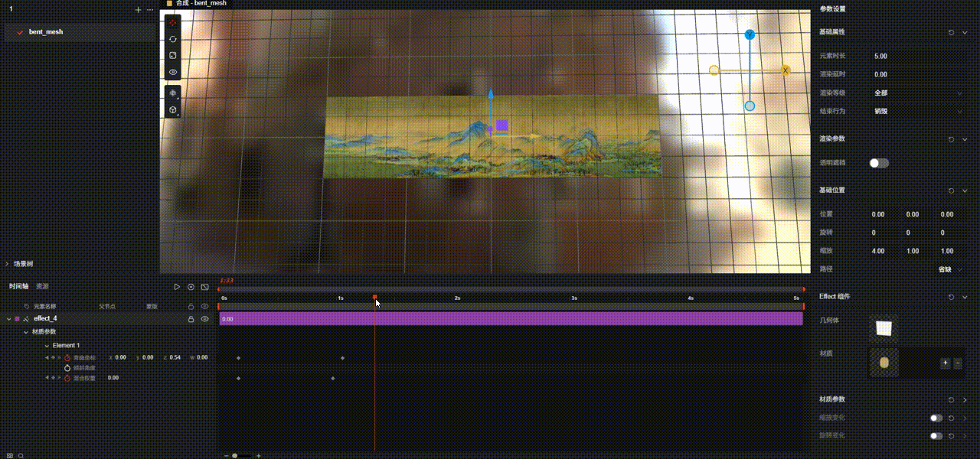This screenshot has height=459, width=980.
Task: Click the timeline zoom slider handle
Action: tap(235, 455)
